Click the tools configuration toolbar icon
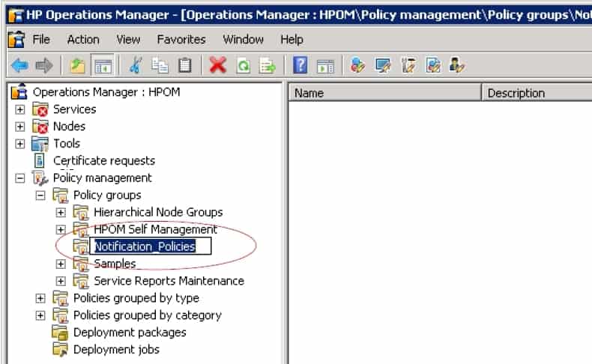This screenshot has width=592, height=364. click(408, 65)
